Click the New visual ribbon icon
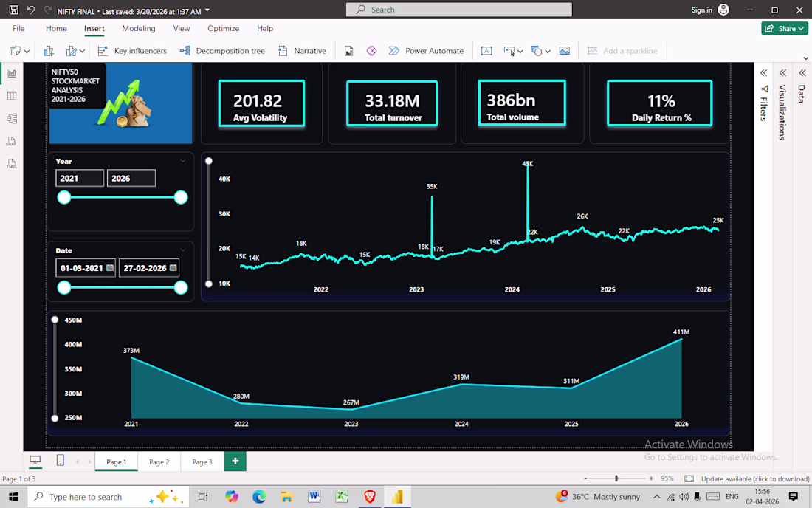 [x=49, y=51]
